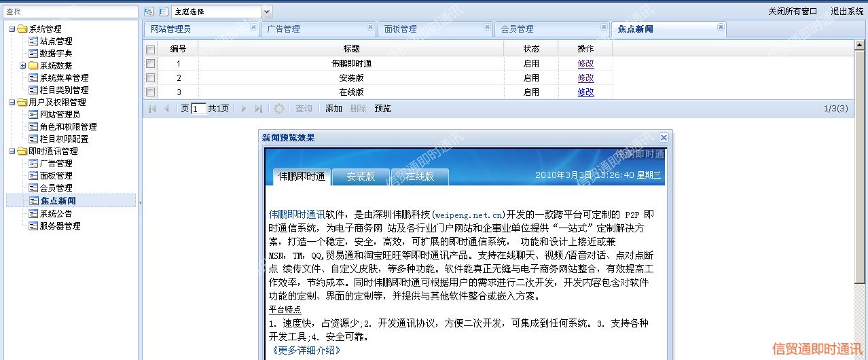The height and width of the screenshot is (360, 868).
Task: Open 网站管理员 in the left tree
Action: tap(60, 115)
